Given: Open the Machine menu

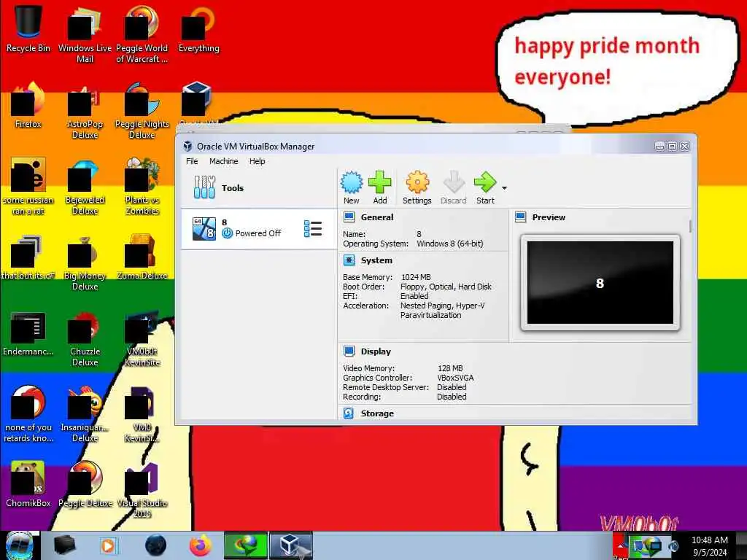Looking at the screenshot, I should click(223, 161).
